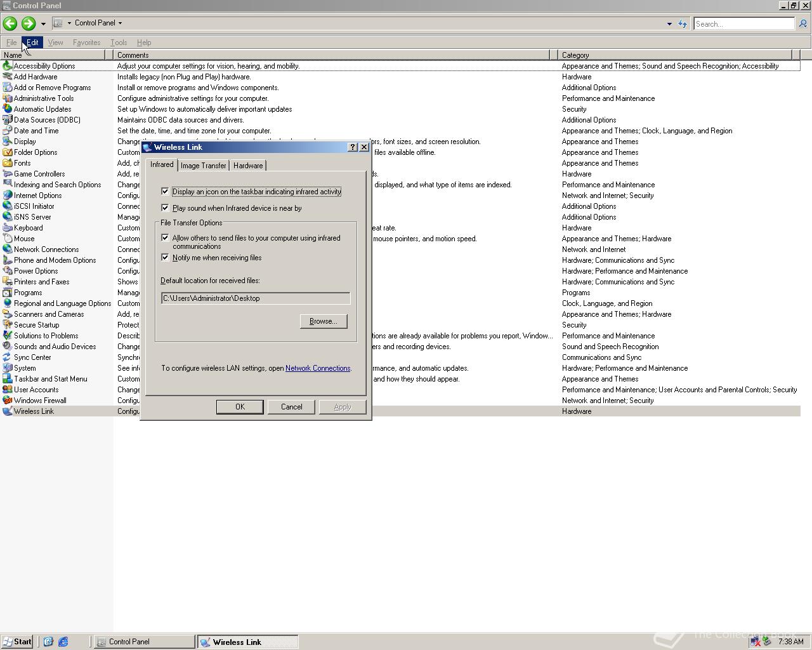
Task: Switch to the Image Transfer tab
Action: (203, 166)
